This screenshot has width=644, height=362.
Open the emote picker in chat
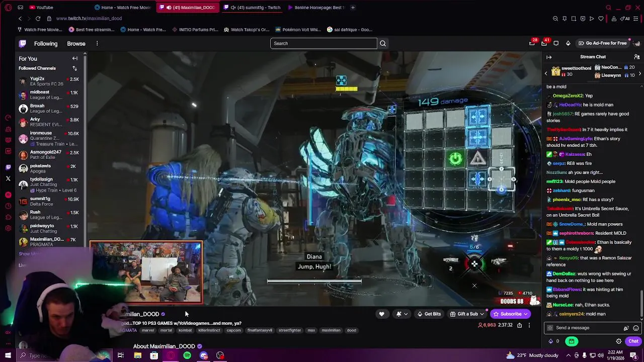click(x=636, y=328)
